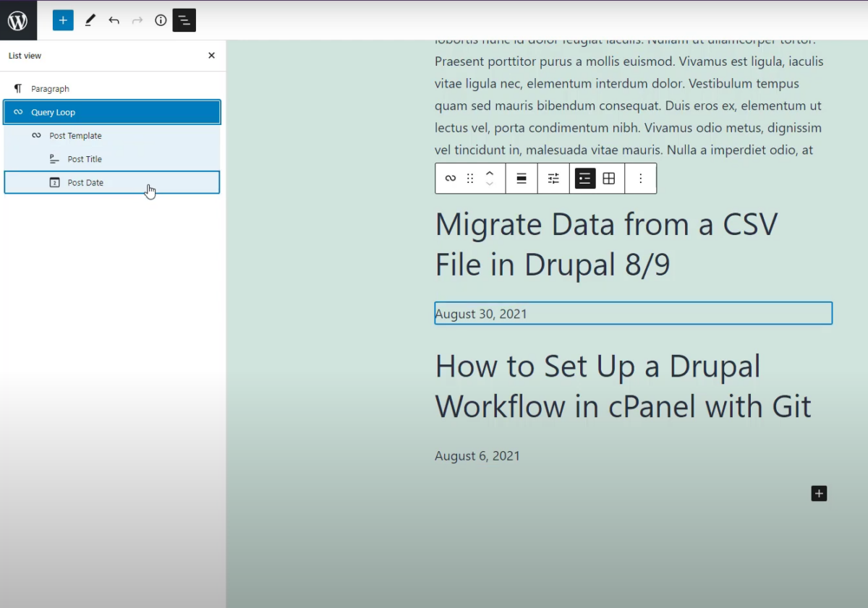Click How to Set Up a Drupal Workflow title
868x608 pixels.
tap(623, 386)
